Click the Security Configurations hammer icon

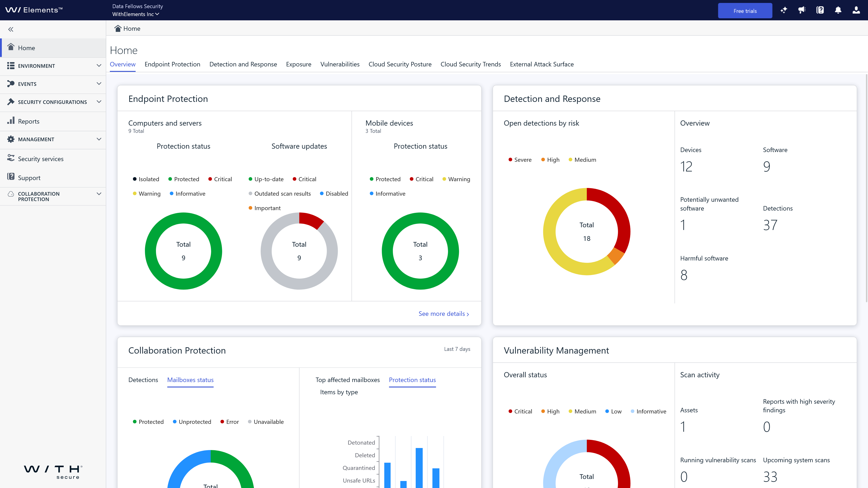coord(11,102)
